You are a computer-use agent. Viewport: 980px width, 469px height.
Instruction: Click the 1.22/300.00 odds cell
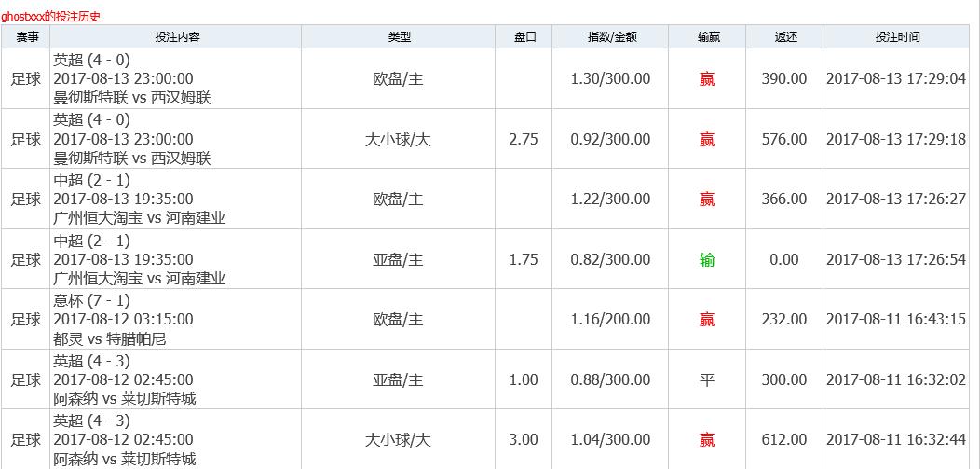pyautogui.click(x=610, y=200)
